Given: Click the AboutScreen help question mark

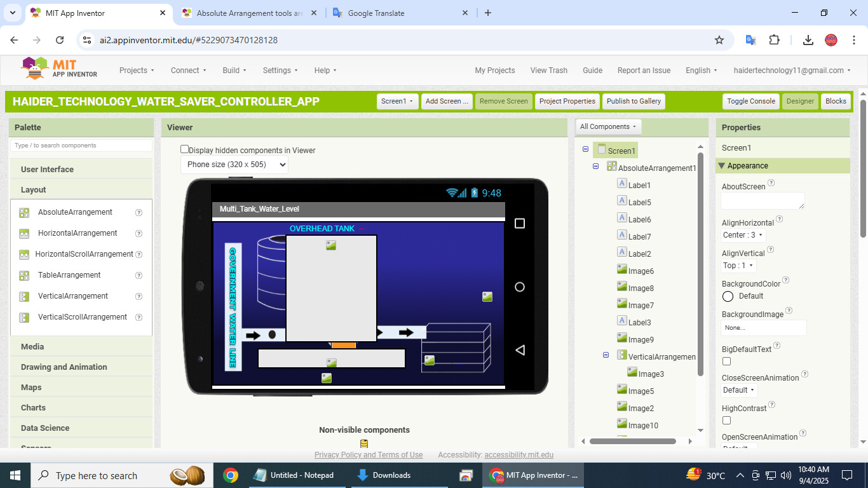Looking at the screenshot, I should pyautogui.click(x=771, y=183).
